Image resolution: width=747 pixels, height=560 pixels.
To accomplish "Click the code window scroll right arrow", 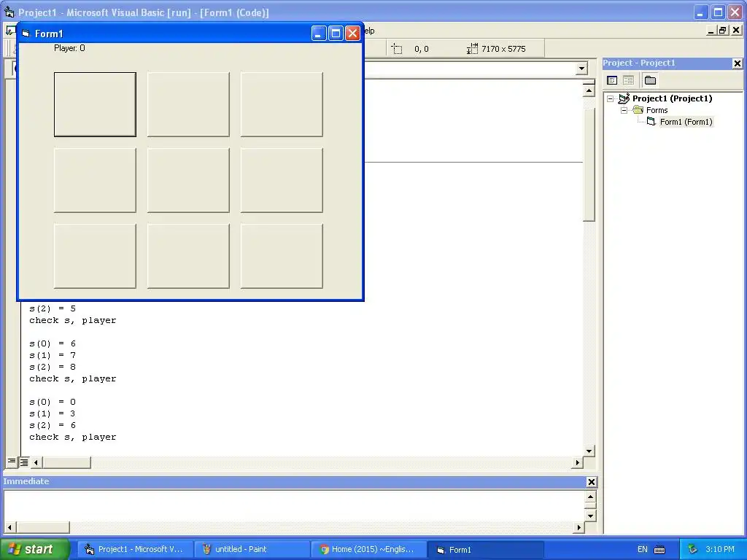I will (x=578, y=462).
